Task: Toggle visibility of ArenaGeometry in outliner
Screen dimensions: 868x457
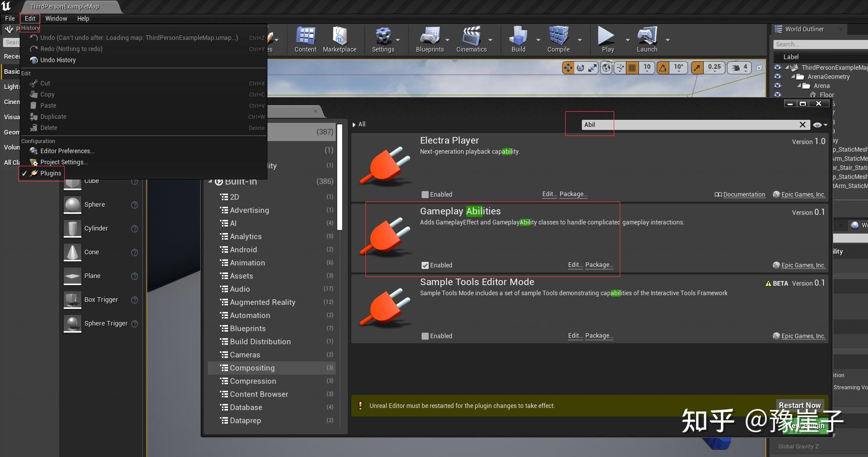Action: [778, 77]
